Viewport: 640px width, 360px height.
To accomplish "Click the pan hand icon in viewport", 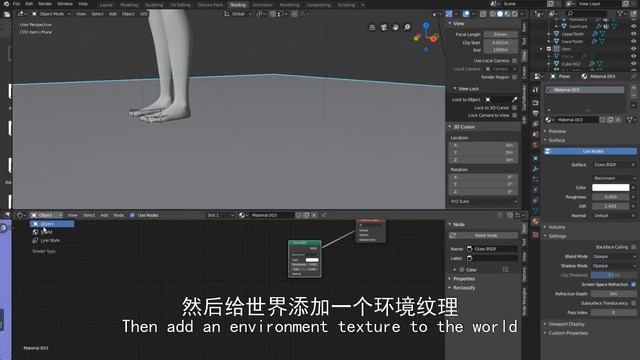I will click(x=395, y=27).
